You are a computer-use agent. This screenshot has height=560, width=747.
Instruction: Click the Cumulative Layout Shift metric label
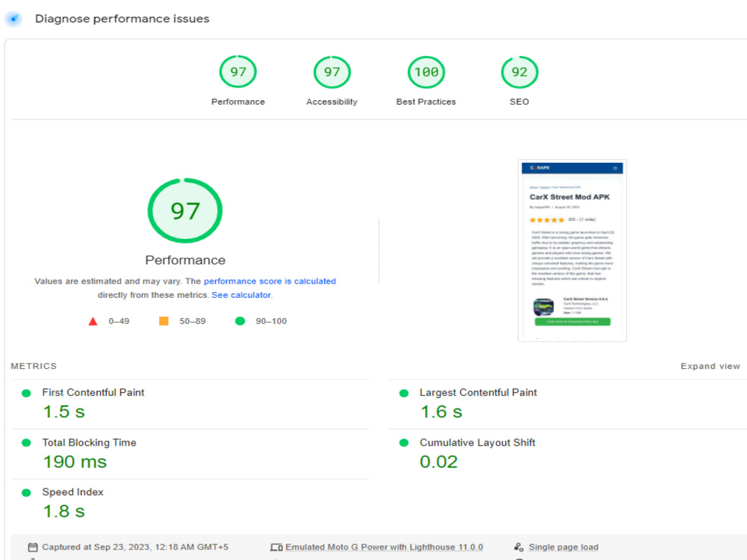[477, 442]
